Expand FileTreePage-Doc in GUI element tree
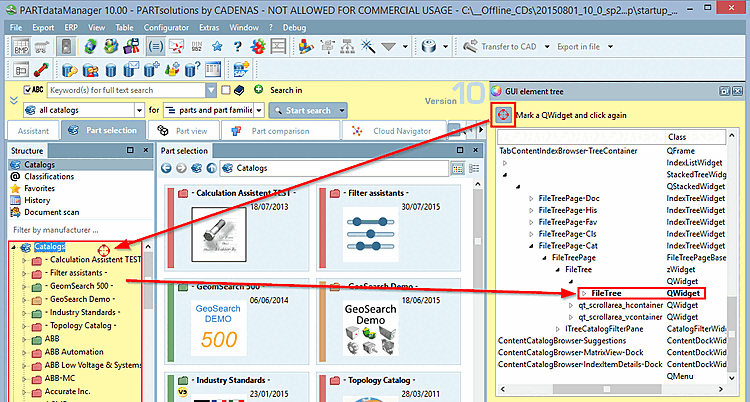The image size is (750, 402). [x=531, y=198]
